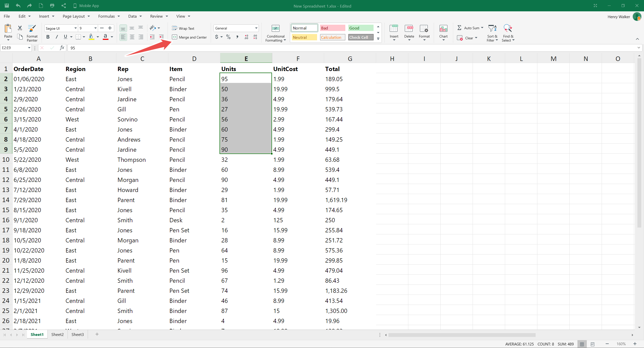Enable Wrap Text
The height and width of the screenshot is (348, 644).
click(183, 28)
